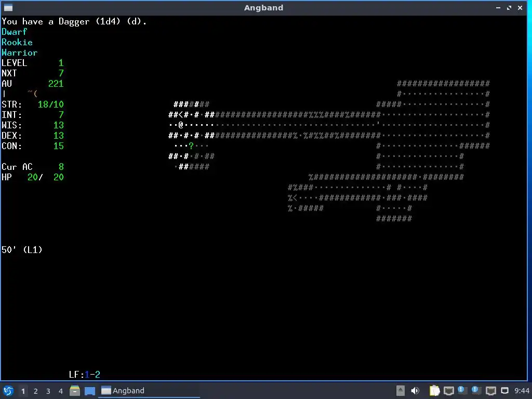Click the 'Cur AC' label
Image resolution: width=532 pixels, height=399 pixels.
(x=17, y=167)
